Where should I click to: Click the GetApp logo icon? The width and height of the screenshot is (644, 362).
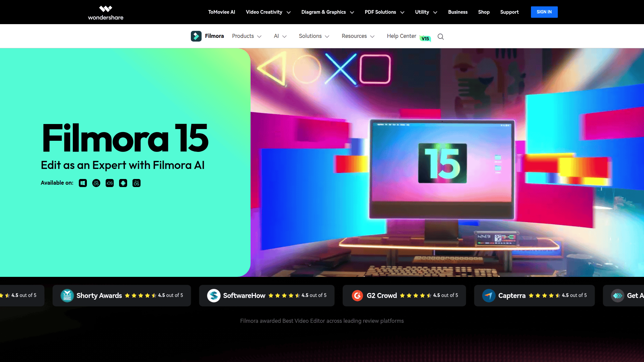(x=618, y=296)
